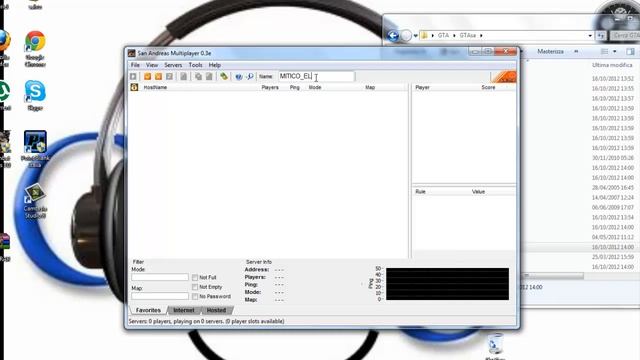Screen dimensions: 640x360
Task: Click the master list document toolbar icon
Action: (x=184, y=76)
